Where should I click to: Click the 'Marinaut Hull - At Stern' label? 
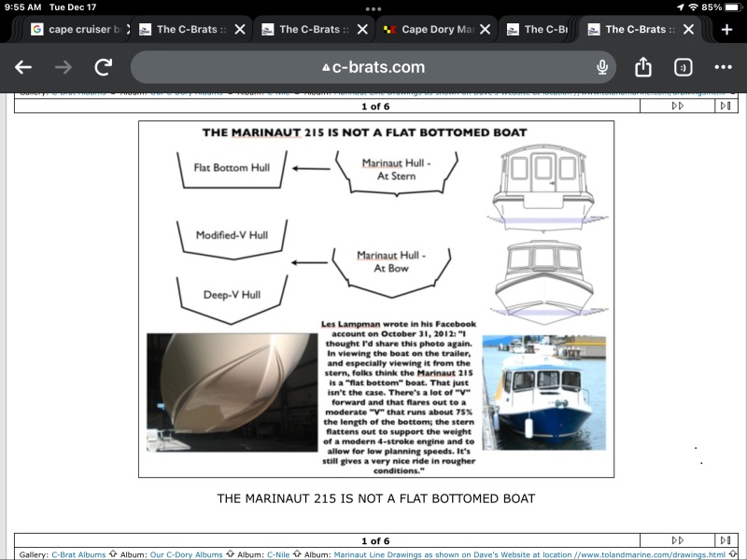[396, 170]
